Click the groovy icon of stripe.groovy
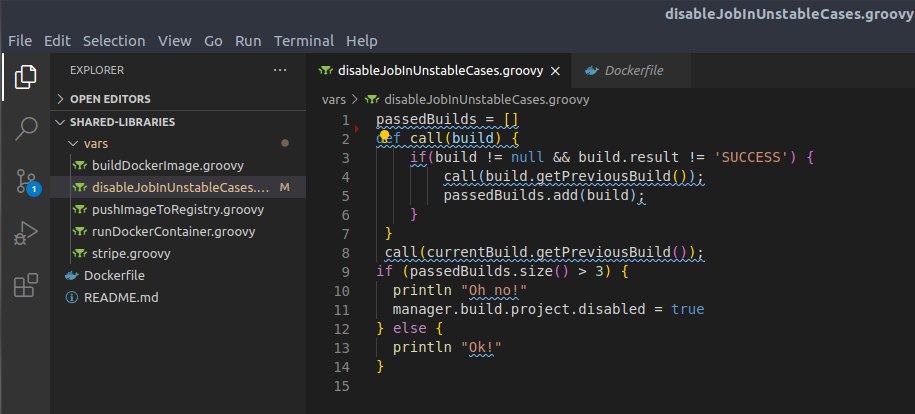 79,253
